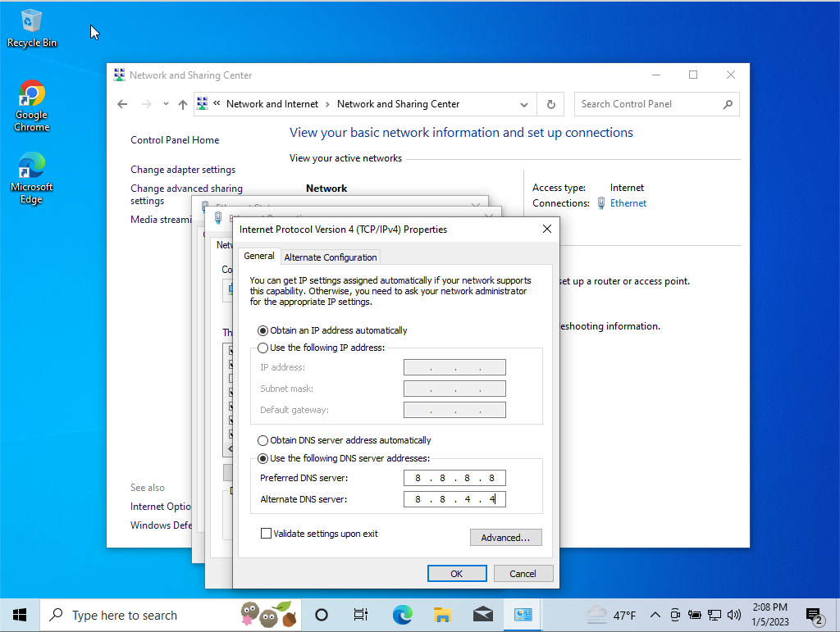Confirm DNS settings with OK
840x632 pixels.
(457, 574)
